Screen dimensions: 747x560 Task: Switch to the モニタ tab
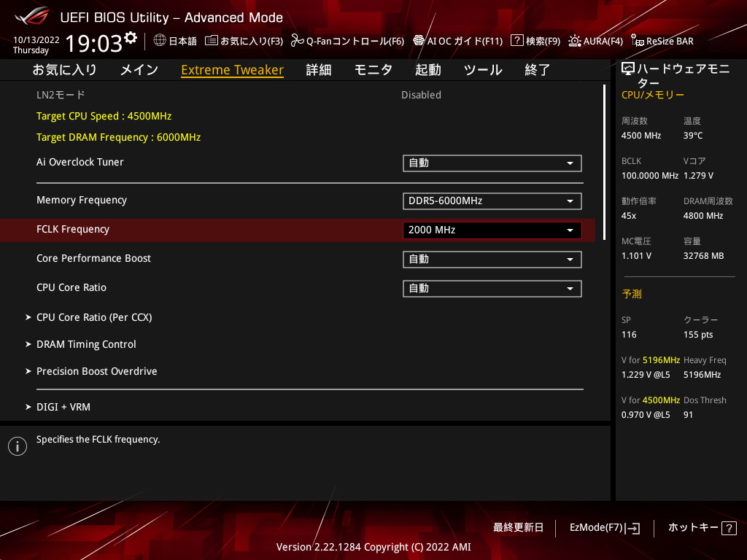point(373,70)
